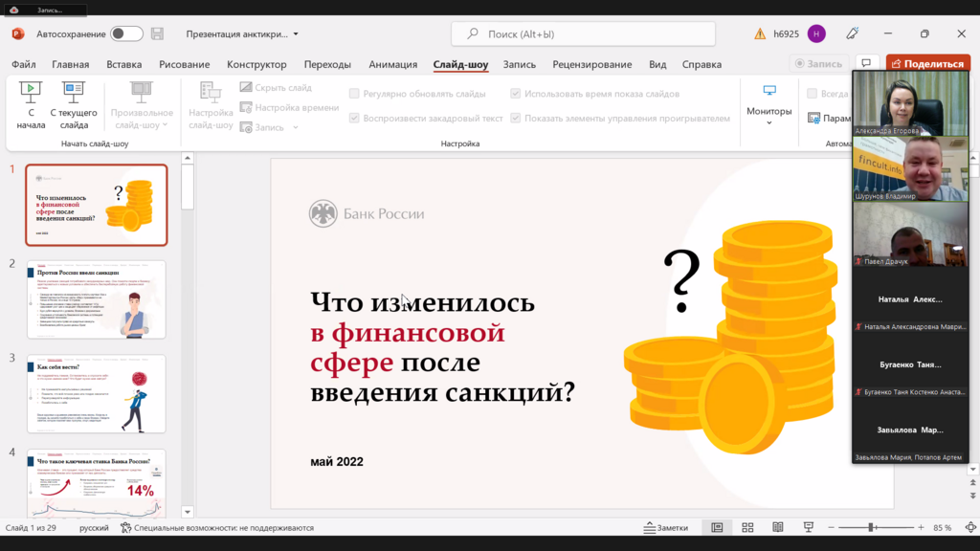Open the Рецензирование tab
The height and width of the screenshot is (551, 980).
[x=591, y=64]
